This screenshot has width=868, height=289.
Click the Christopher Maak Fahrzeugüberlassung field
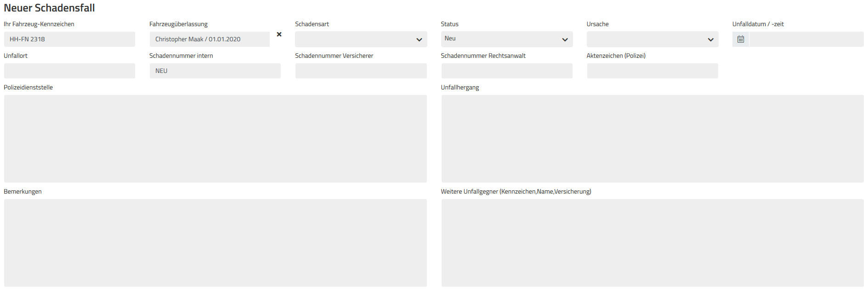210,39
